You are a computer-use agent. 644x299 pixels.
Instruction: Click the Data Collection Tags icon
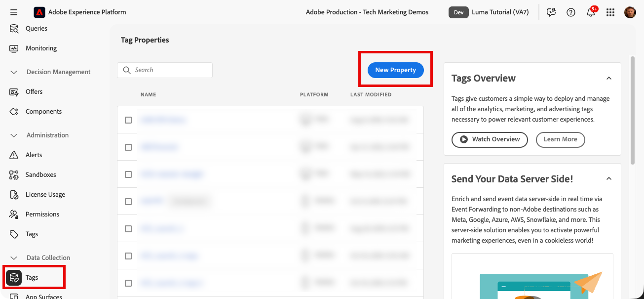[14, 278]
